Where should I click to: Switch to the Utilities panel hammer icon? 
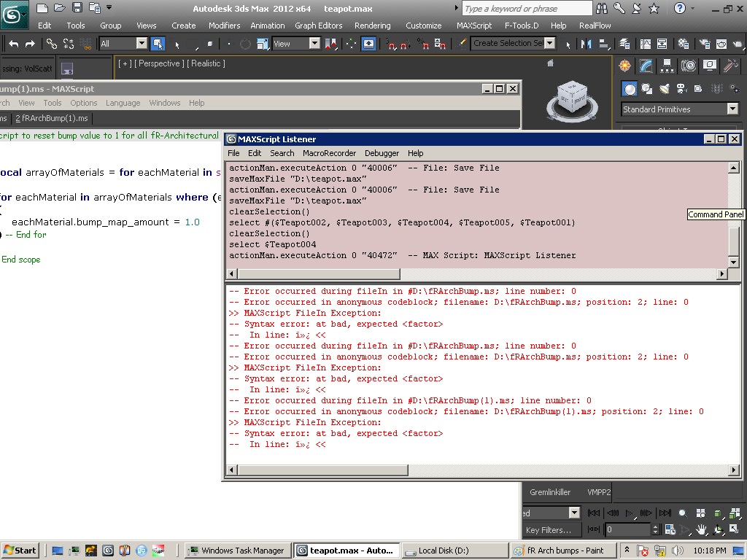tap(730, 65)
